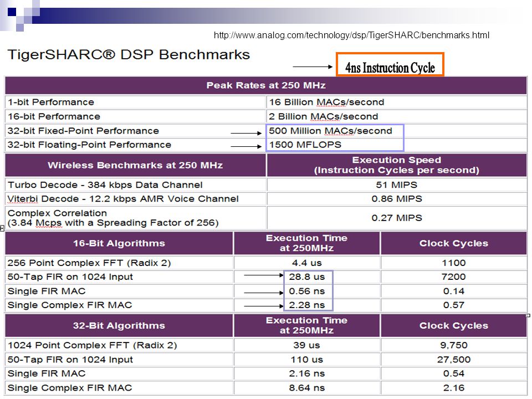Select the 16-Bit Algorithms header cell
The height and width of the screenshot is (399, 532).
coord(119,243)
